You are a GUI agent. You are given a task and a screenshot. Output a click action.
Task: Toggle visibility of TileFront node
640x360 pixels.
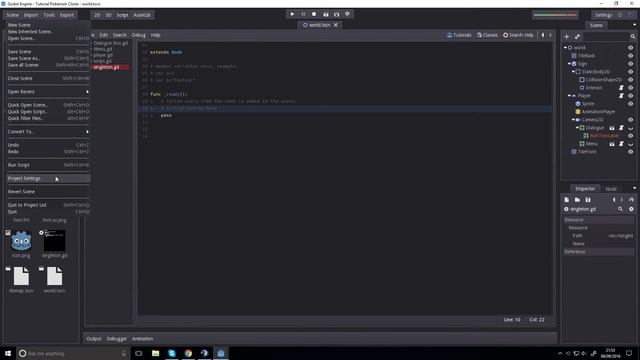(631, 152)
